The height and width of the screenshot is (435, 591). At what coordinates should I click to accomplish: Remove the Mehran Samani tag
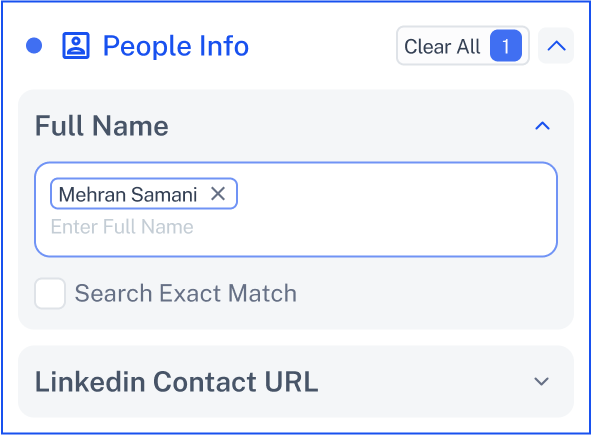[218, 194]
